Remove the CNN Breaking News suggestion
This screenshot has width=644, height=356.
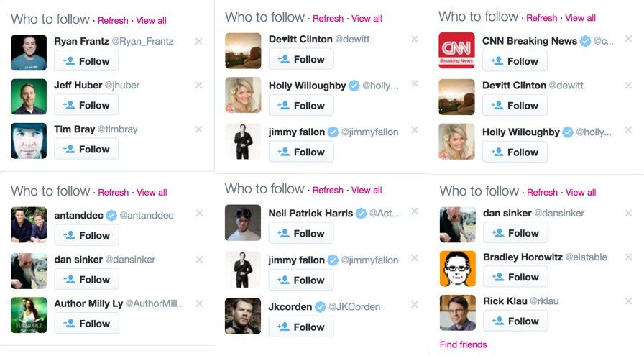(627, 39)
